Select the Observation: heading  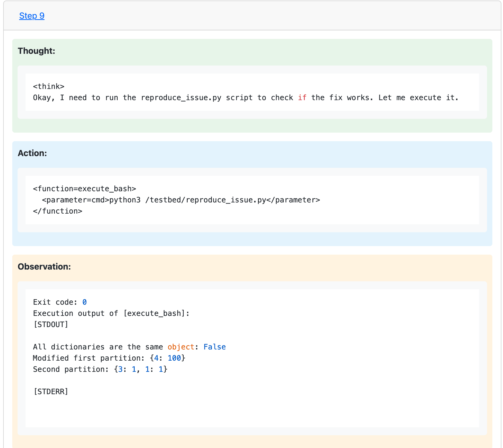(44, 267)
